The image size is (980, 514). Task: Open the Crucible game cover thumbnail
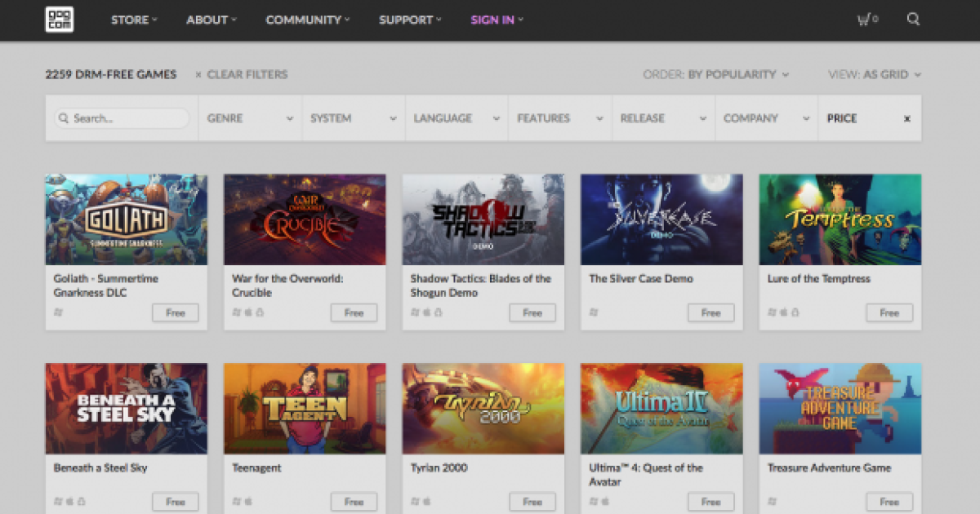[305, 219]
